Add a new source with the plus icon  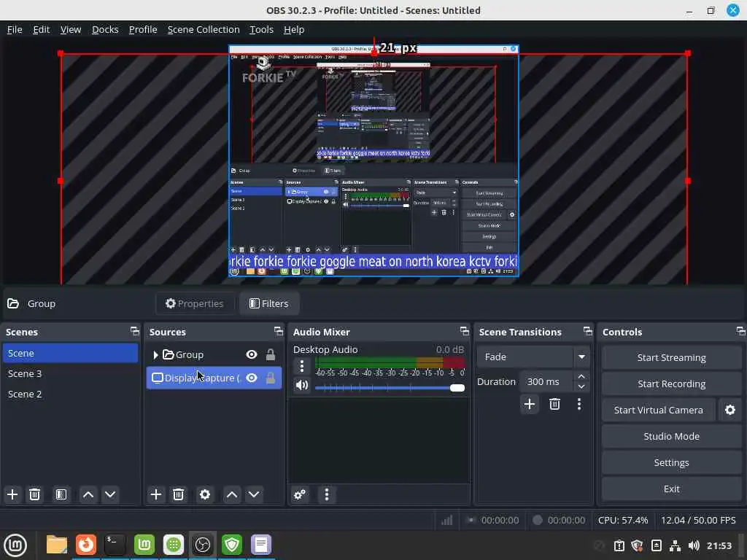pos(156,494)
